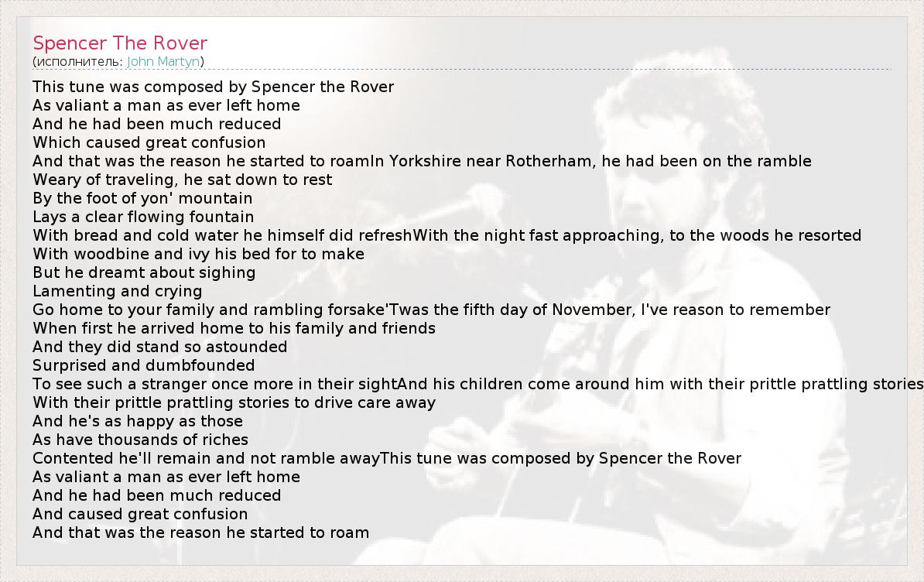This screenshot has height=582, width=924.
Task: Open the John Martyn artist link
Action: 163,61
